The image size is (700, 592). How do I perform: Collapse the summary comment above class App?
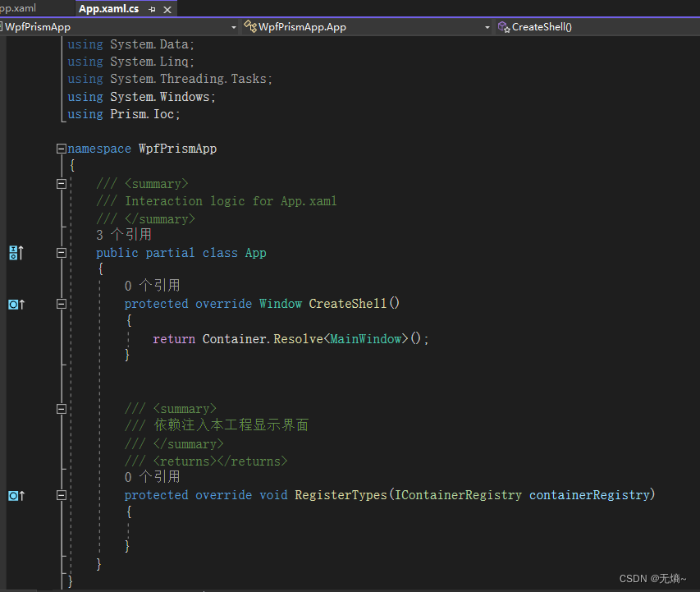point(61,183)
